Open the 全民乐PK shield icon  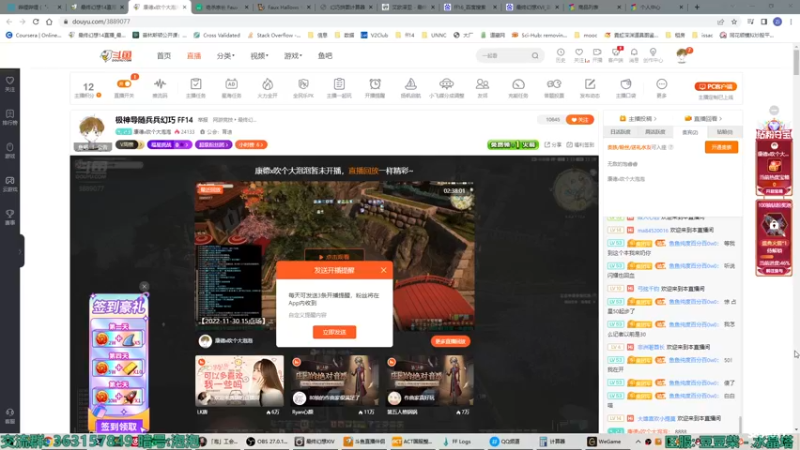303,84
